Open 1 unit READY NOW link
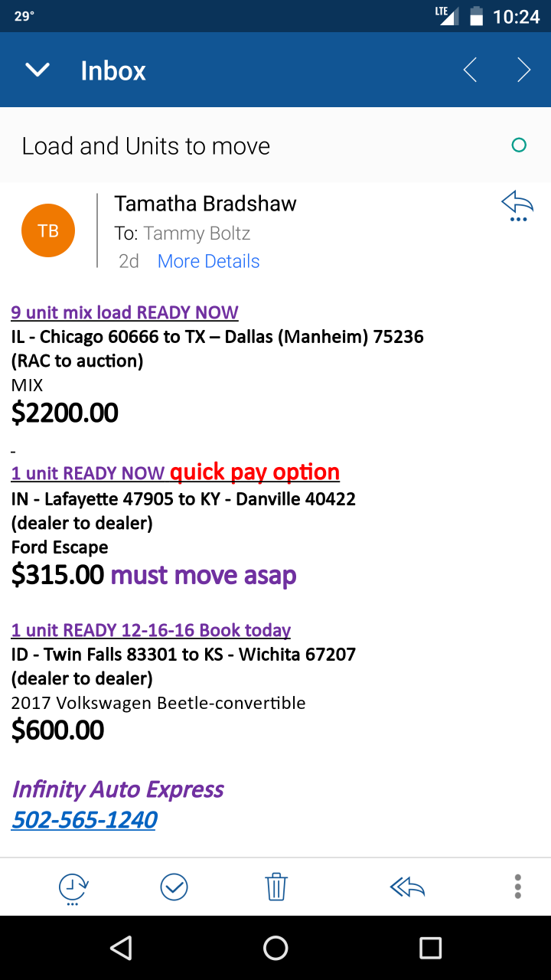The image size is (551, 980). [x=88, y=474]
